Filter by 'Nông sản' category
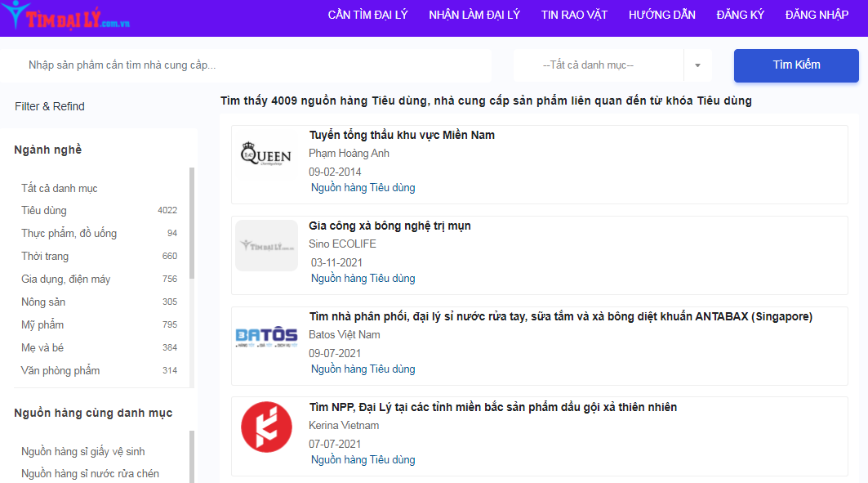 coord(43,302)
